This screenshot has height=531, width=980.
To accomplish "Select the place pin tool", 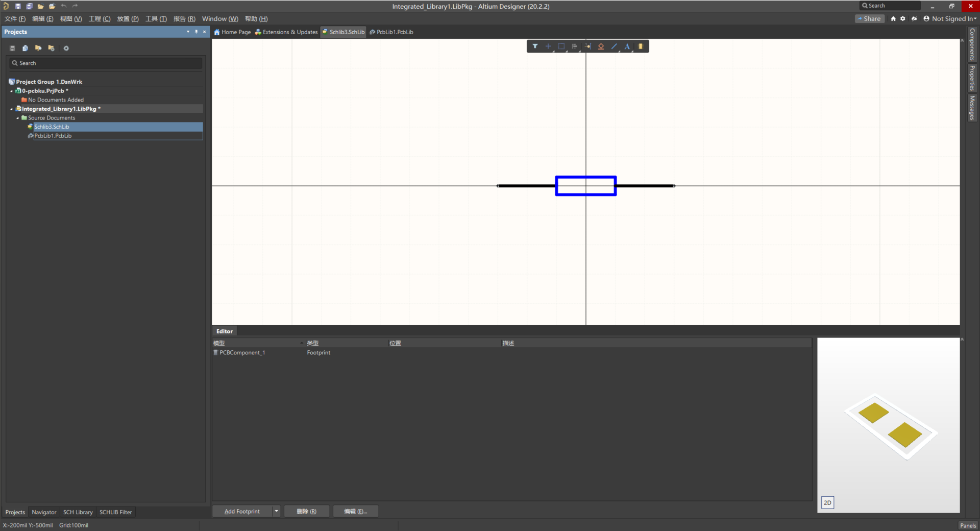I will 588,46.
